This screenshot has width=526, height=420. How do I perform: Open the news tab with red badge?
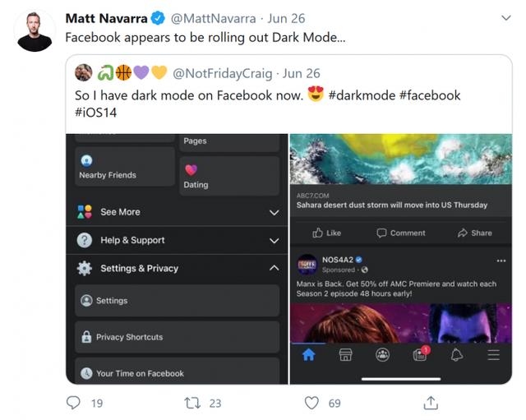[x=421, y=354]
